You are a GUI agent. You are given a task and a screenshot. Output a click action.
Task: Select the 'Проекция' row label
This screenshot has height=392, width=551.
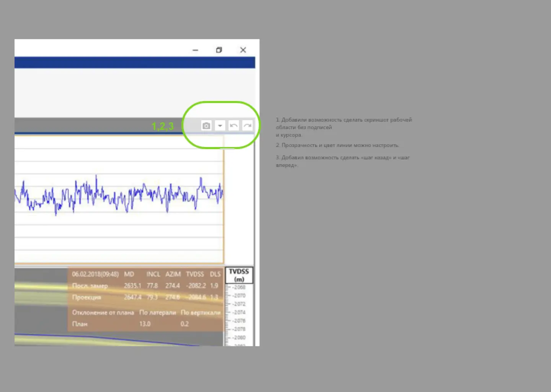point(86,297)
